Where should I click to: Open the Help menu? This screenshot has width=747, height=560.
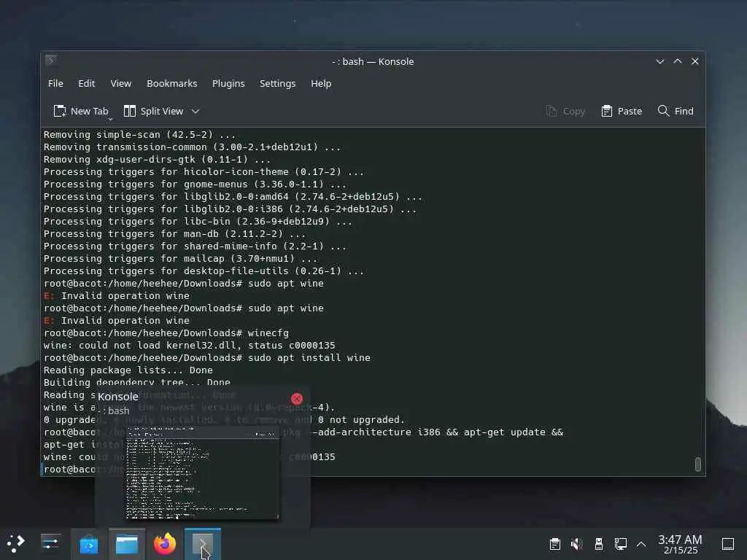[x=321, y=83]
